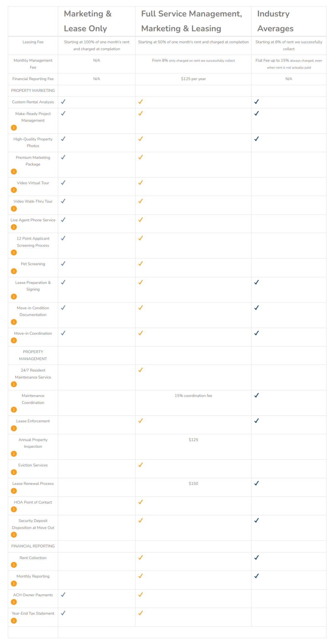
Task: Click info icon under Year-End Tax Statement
Action: (x=14, y=620)
